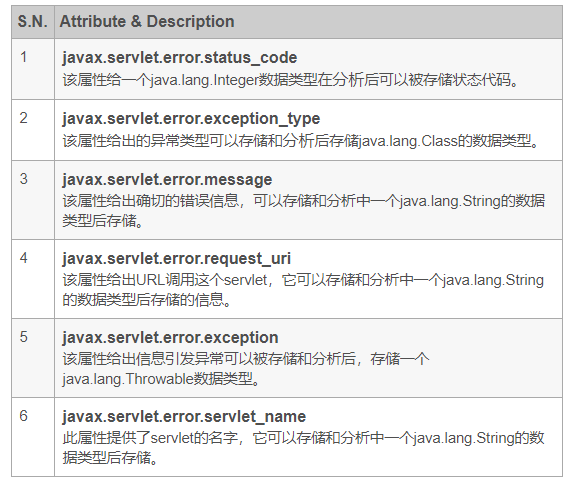Click javax.servlet.error.status_code attribute name

click(180, 58)
